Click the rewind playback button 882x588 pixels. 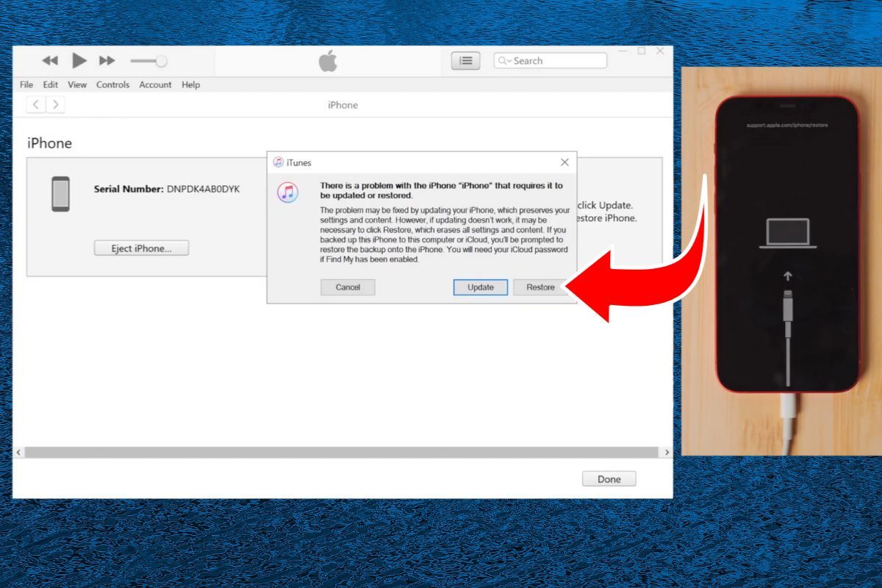pos(50,61)
